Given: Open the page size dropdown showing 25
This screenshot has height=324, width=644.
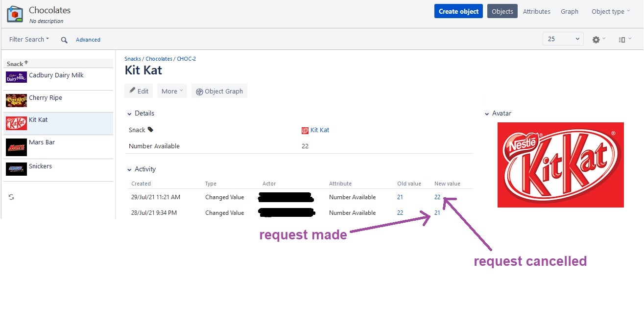Looking at the screenshot, I should point(562,38).
